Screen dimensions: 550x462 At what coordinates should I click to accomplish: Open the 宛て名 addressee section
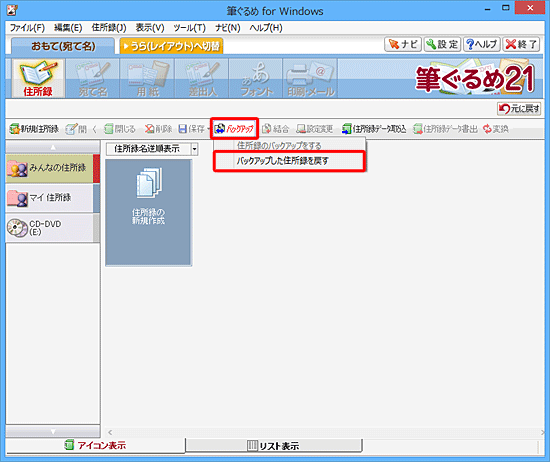93,78
